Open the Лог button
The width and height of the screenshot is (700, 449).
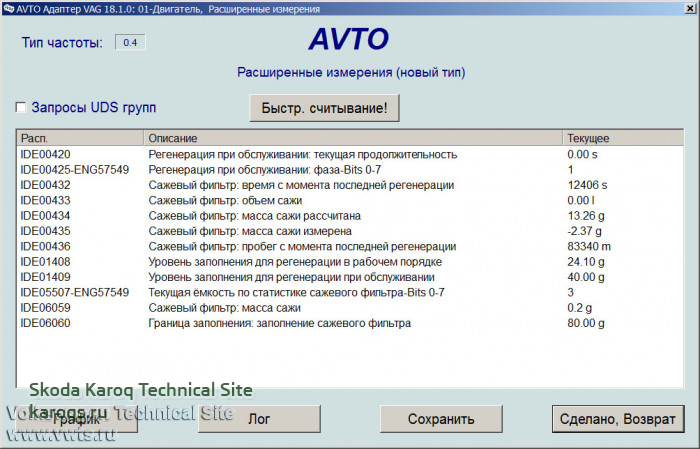(259, 419)
